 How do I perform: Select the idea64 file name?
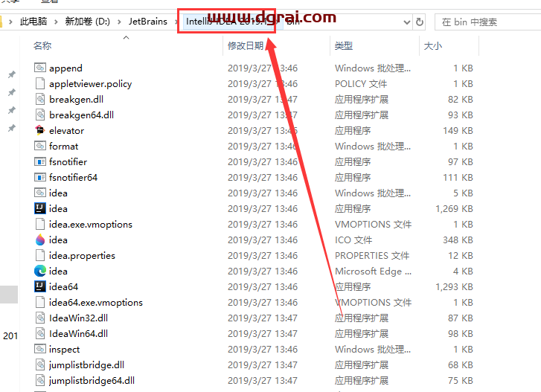(63, 287)
